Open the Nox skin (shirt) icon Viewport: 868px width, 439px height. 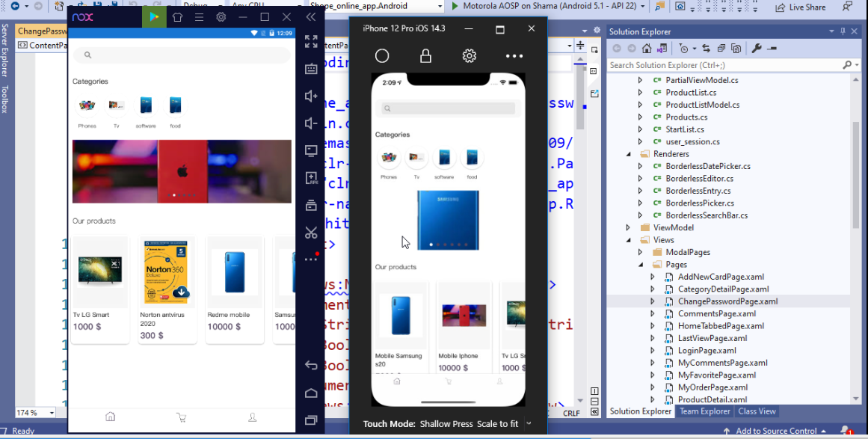coord(177,17)
